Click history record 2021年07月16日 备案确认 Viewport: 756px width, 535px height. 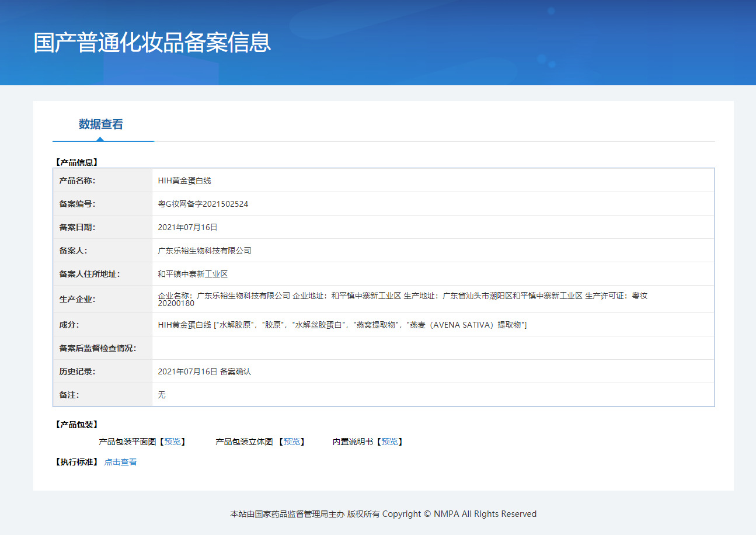click(x=204, y=371)
